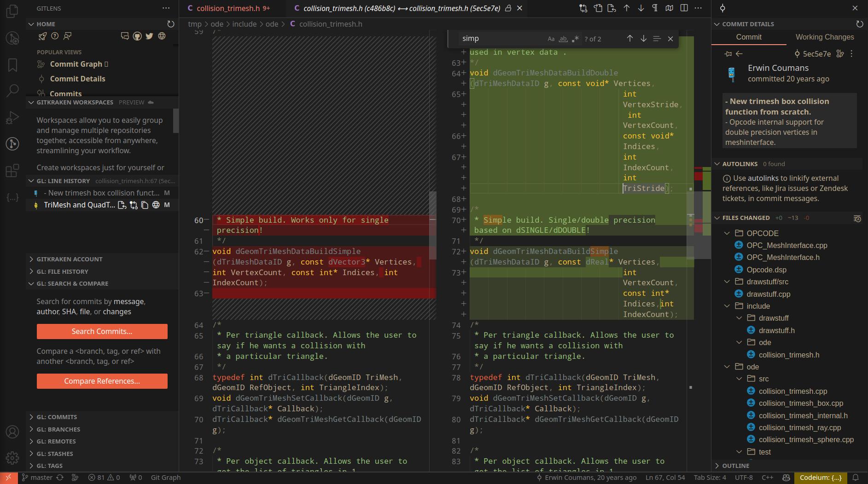Click the Search Commits... button
The image size is (868, 484).
click(x=102, y=331)
